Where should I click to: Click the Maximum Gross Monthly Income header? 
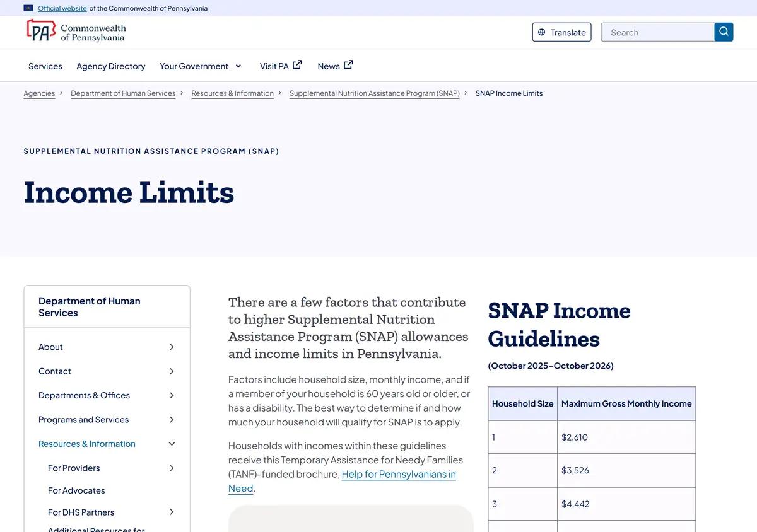pos(626,404)
